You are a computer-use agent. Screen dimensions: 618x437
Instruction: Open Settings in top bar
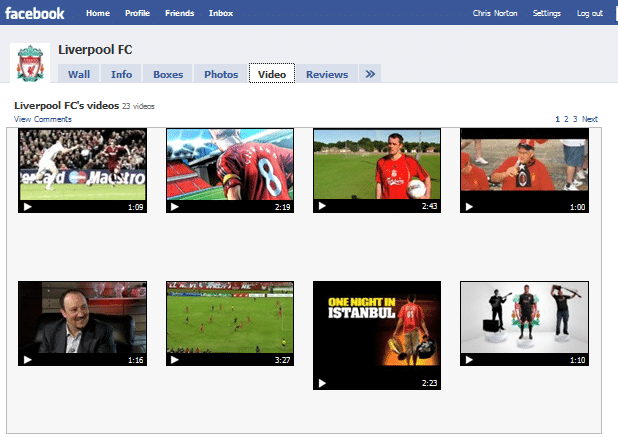(x=546, y=13)
